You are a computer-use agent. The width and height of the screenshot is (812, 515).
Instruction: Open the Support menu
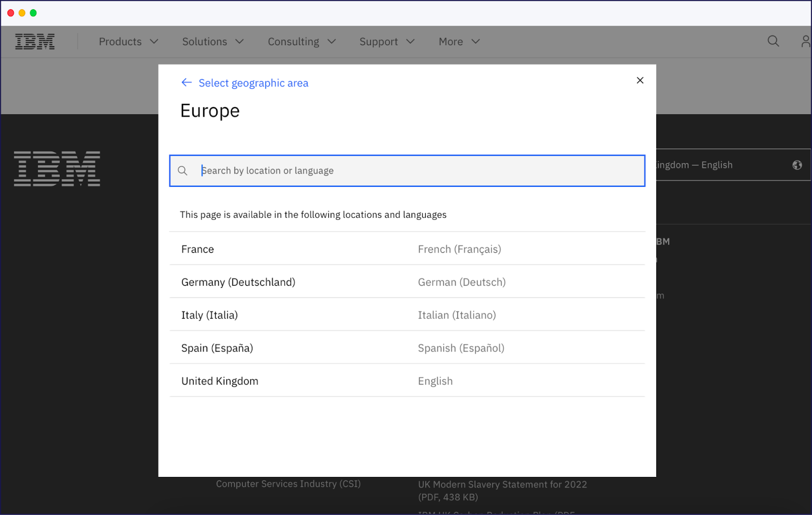click(387, 41)
